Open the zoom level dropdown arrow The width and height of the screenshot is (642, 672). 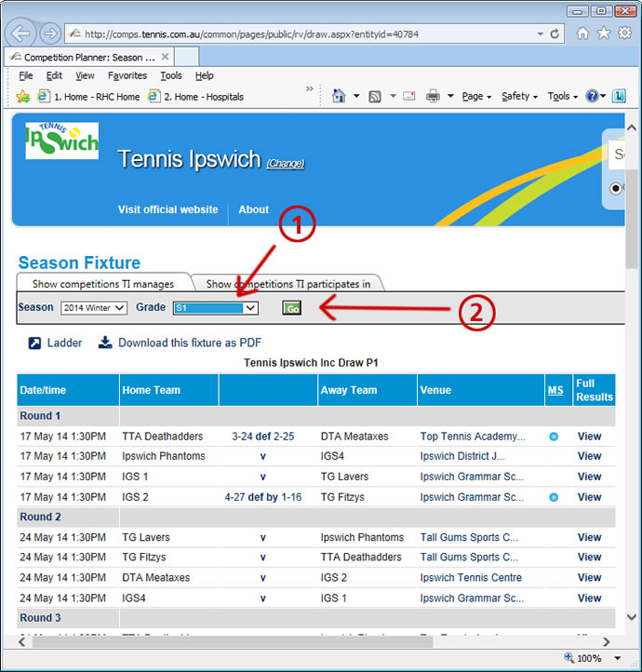617,658
